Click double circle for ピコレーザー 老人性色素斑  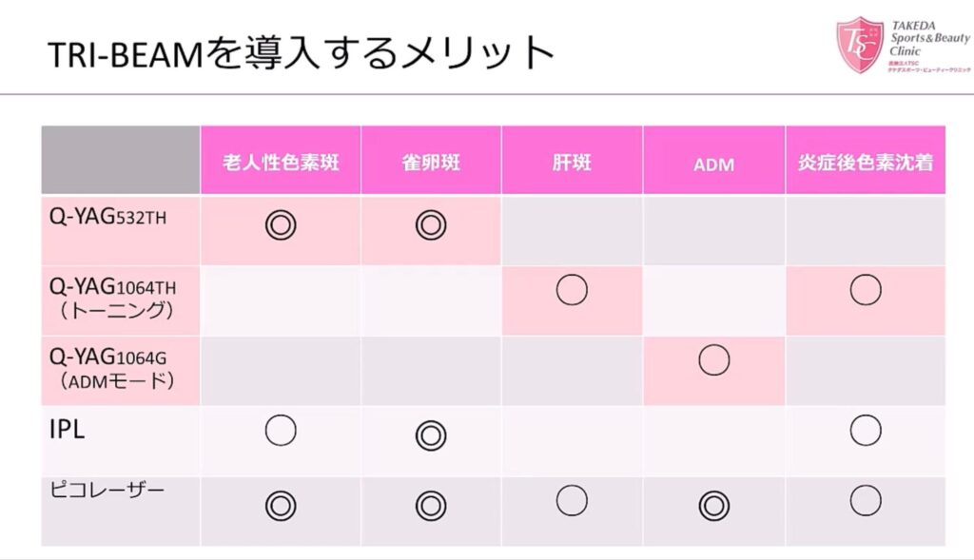tap(281, 506)
